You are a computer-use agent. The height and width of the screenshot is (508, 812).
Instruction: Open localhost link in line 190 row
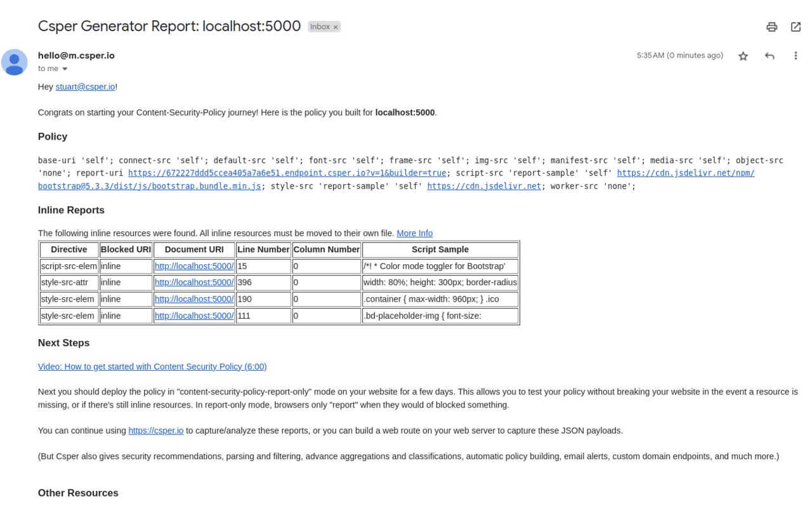click(x=194, y=299)
